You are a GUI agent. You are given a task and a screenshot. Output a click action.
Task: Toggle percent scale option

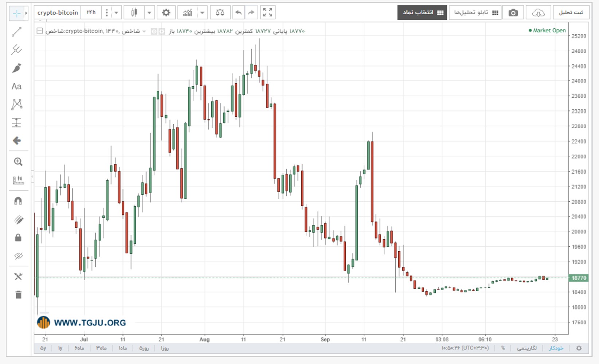point(503,348)
